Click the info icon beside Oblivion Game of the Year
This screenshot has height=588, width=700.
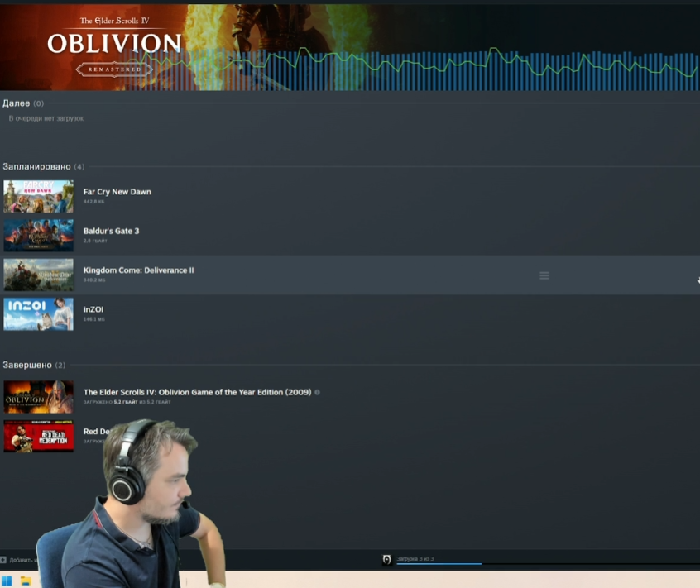(318, 392)
